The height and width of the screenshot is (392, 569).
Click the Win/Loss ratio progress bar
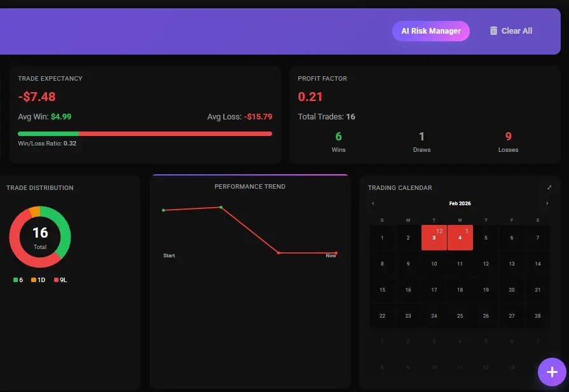145,133
